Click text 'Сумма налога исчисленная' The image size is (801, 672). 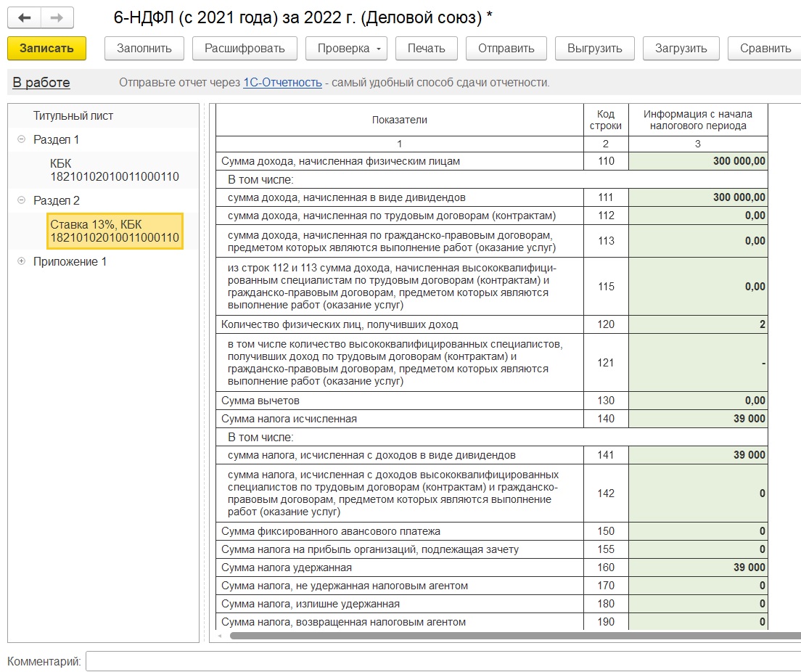point(289,419)
